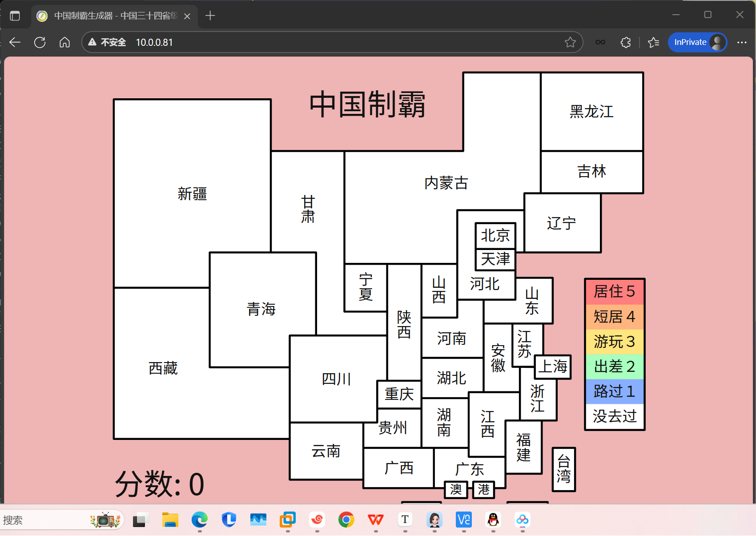Click the 黑龙江 province block
Viewport: 756px width, 536px height.
(592, 112)
